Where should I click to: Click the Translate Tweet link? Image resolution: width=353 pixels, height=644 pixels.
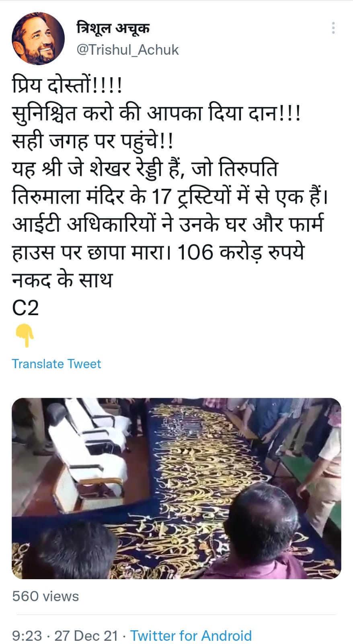pyautogui.click(x=56, y=364)
